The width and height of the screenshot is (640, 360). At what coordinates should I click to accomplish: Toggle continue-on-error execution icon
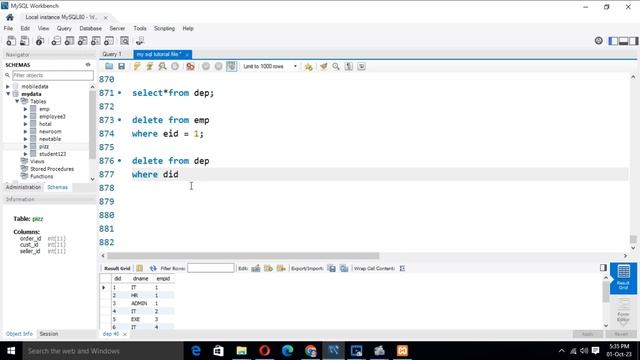190,66
